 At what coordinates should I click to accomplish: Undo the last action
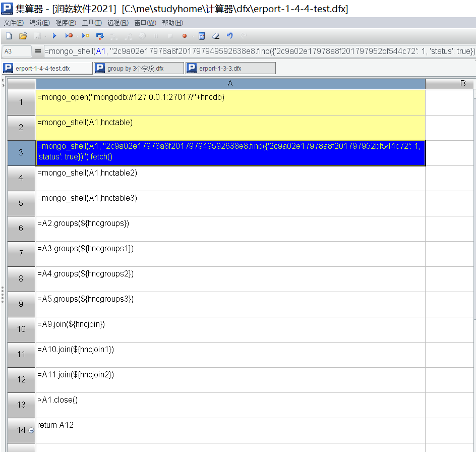(230, 36)
